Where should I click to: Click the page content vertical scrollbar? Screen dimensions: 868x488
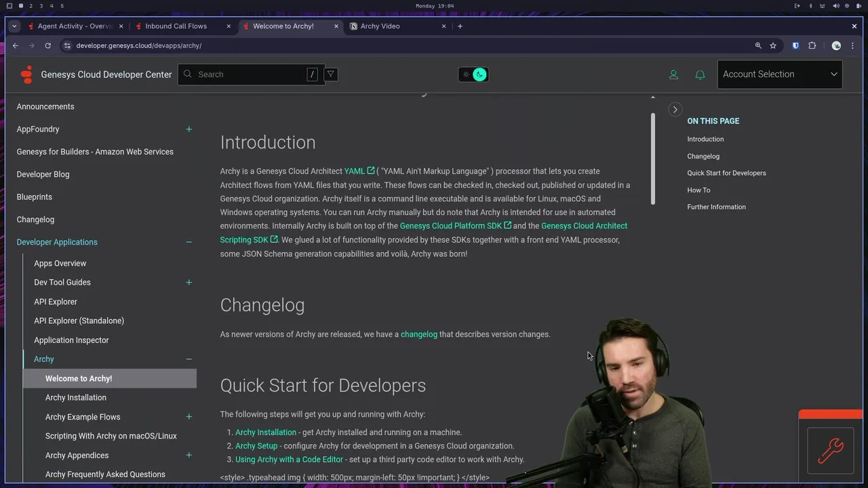tap(653, 159)
